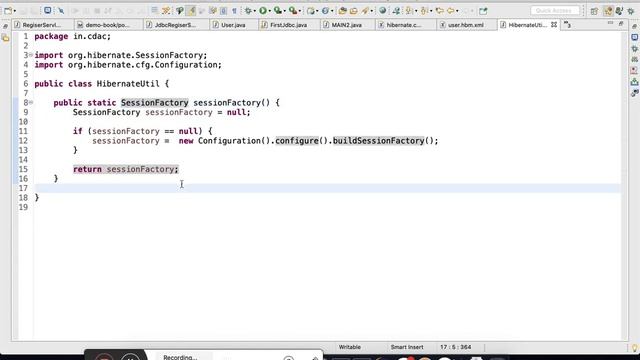Viewport: 640px width, 360px height.
Task: Click the New Java Package icon
Action: click(311, 11)
